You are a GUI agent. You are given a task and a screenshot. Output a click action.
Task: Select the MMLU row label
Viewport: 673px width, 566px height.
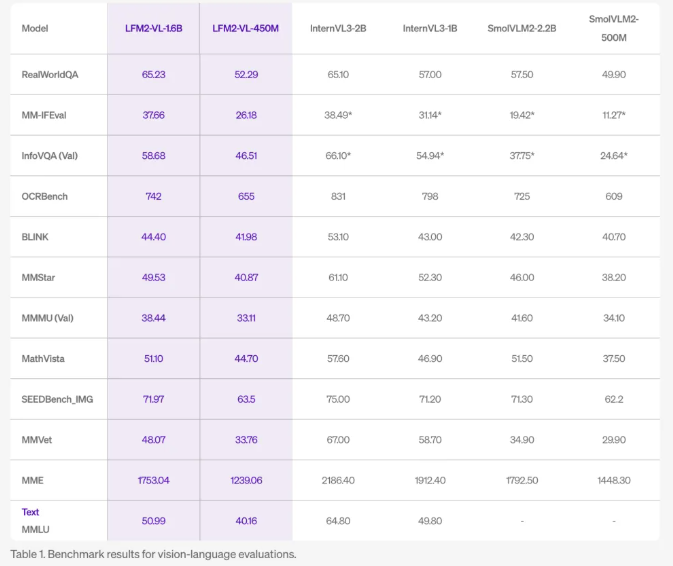[35, 527]
